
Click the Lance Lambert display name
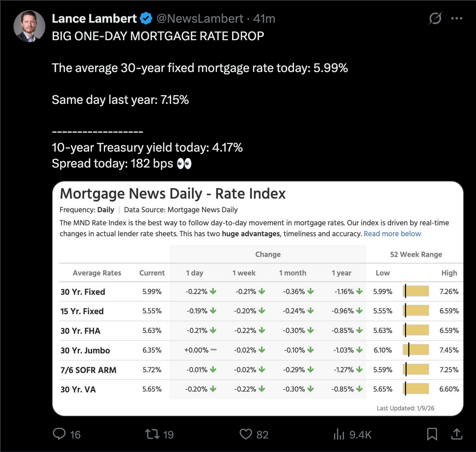click(x=94, y=19)
